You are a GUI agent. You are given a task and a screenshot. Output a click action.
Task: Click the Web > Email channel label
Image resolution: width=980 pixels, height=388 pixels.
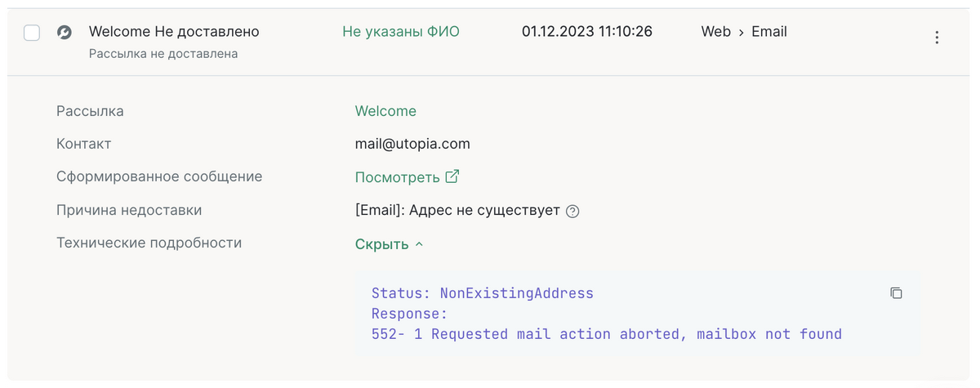(x=743, y=32)
